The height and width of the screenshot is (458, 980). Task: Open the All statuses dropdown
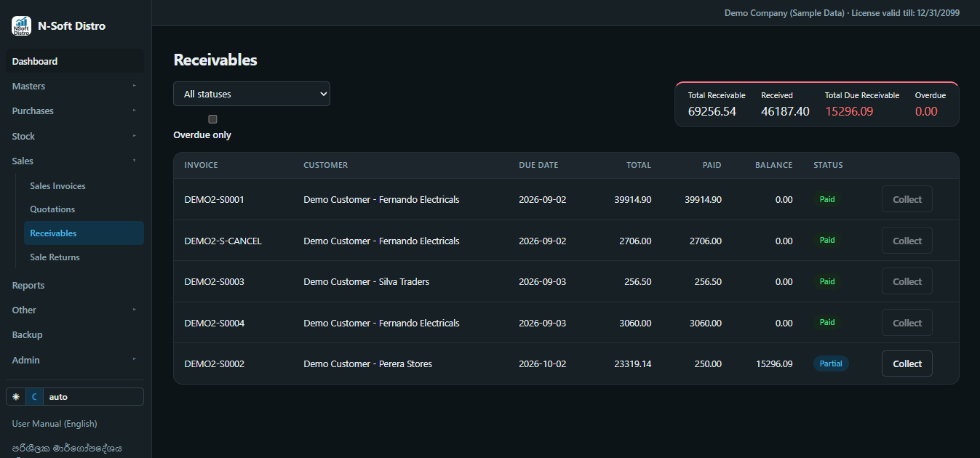(x=252, y=94)
